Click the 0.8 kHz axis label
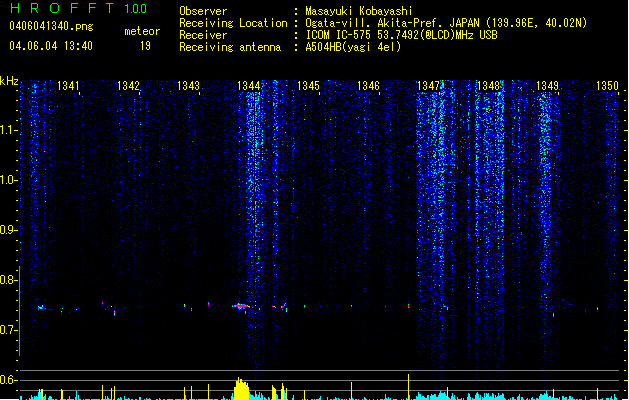The width and height of the screenshot is (629, 400). pyautogui.click(x=8, y=280)
